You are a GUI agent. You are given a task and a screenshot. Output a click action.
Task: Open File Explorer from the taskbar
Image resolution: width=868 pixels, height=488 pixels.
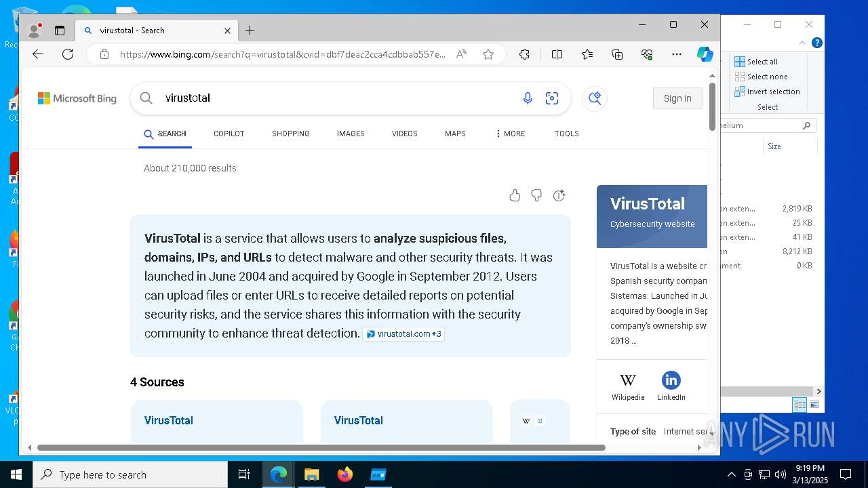[x=312, y=474]
